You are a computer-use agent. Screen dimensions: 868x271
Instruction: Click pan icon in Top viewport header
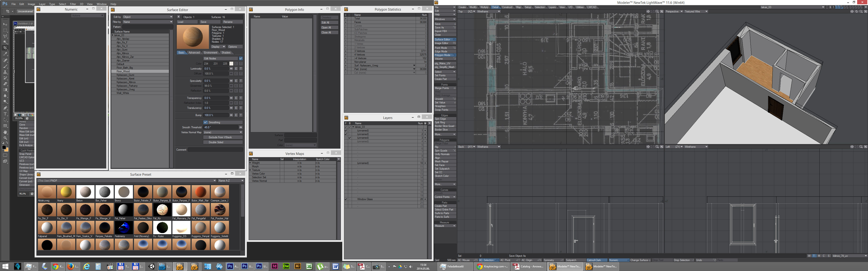tap(648, 12)
